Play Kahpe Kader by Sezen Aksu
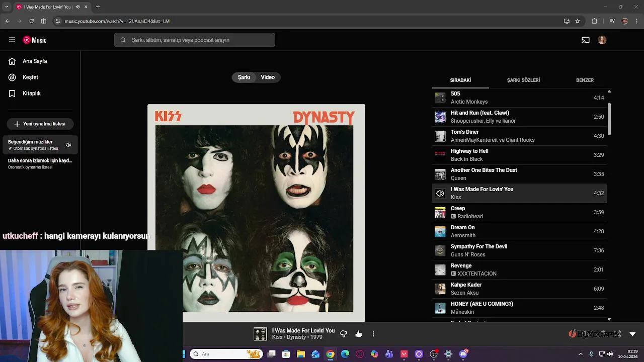The image size is (644, 362). [519, 289]
